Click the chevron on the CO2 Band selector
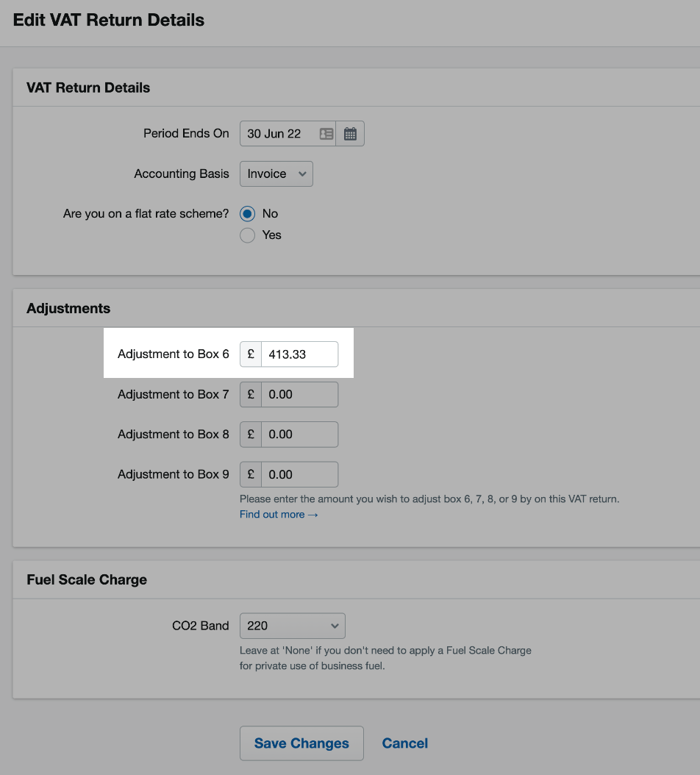Viewport: 700px width, 775px height. (337, 625)
